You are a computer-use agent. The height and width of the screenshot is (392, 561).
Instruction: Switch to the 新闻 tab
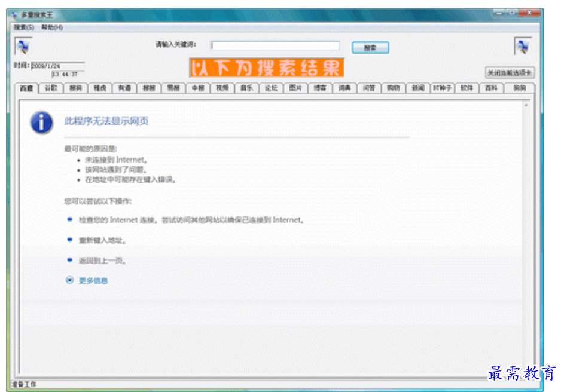[418, 88]
